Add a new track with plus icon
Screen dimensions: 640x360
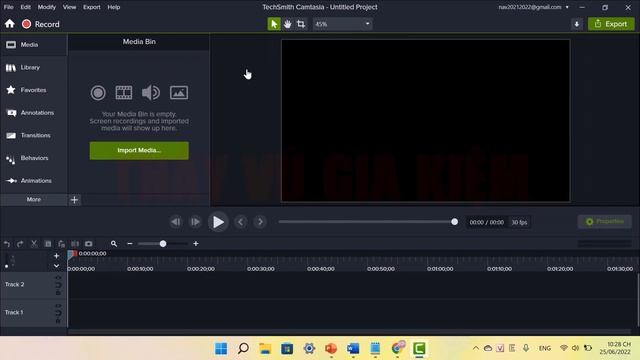(56, 256)
